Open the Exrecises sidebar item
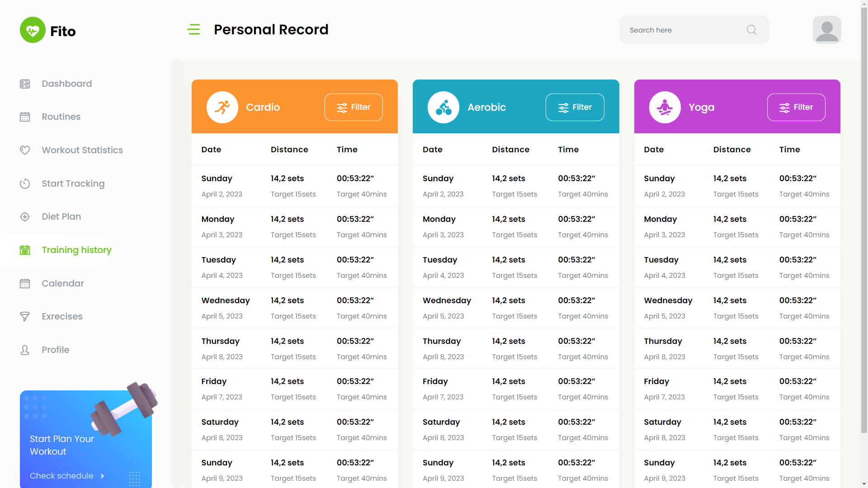This screenshot has width=868, height=488. [62, 316]
